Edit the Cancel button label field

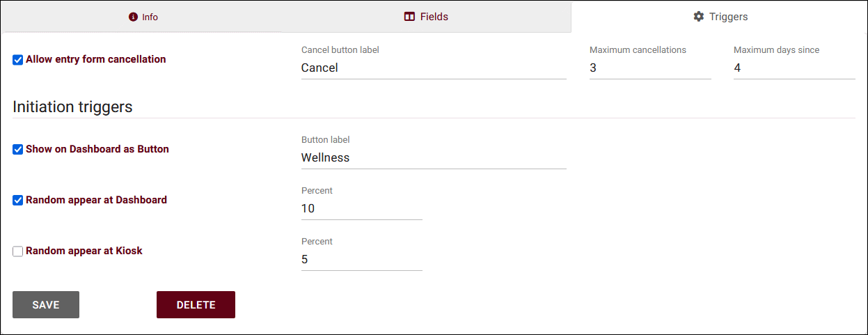pos(433,68)
